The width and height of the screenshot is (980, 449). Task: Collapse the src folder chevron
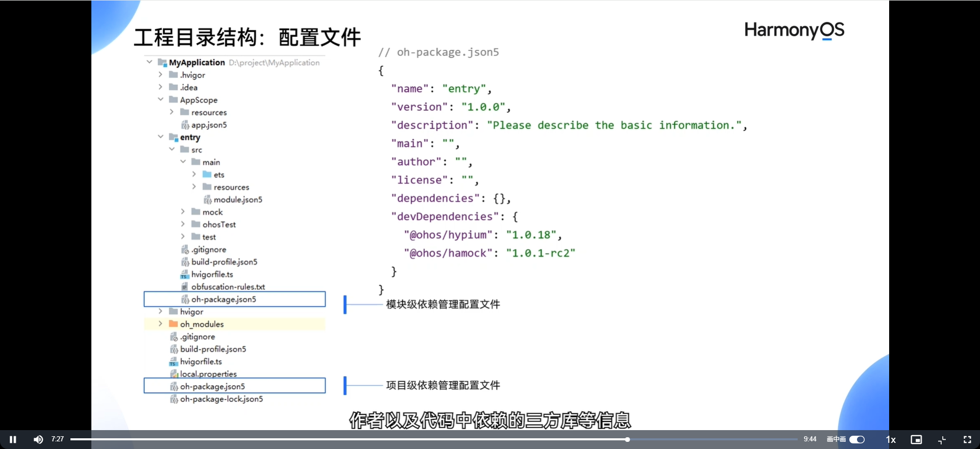pyautogui.click(x=171, y=149)
